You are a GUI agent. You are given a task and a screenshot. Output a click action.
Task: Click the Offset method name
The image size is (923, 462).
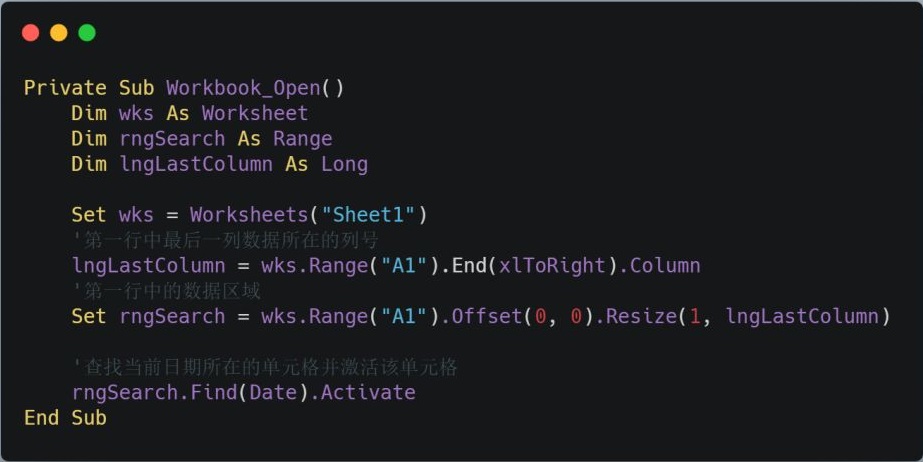487,317
